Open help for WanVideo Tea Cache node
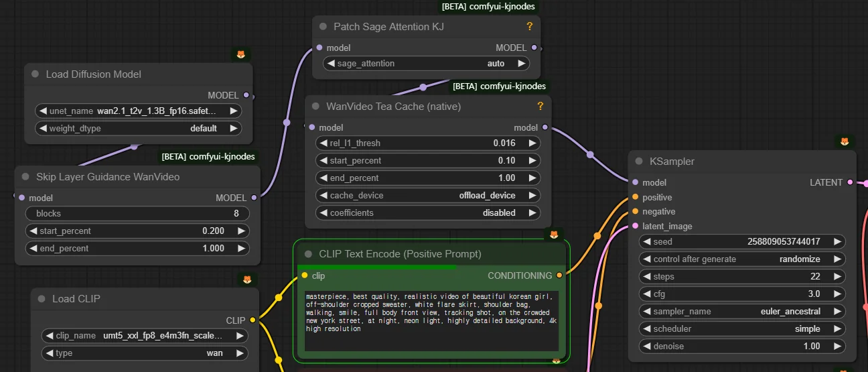This screenshot has width=868, height=372. tap(540, 106)
